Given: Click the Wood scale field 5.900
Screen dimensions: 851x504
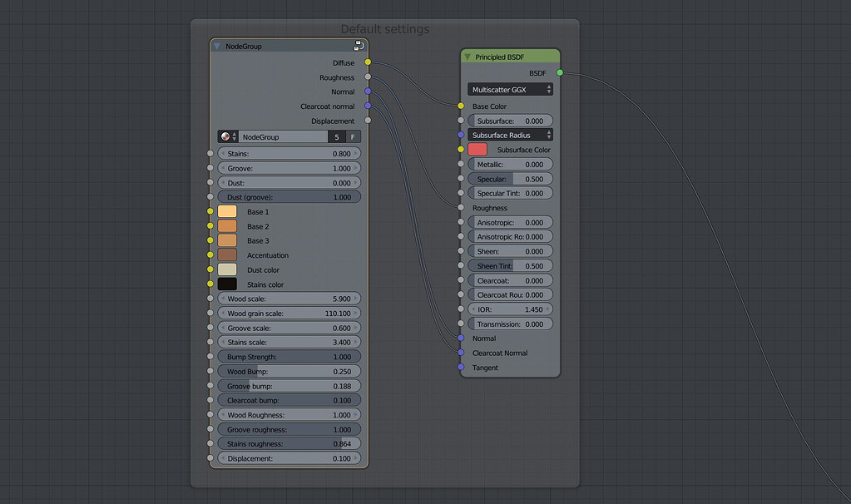Looking at the screenshot, I should point(289,299).
